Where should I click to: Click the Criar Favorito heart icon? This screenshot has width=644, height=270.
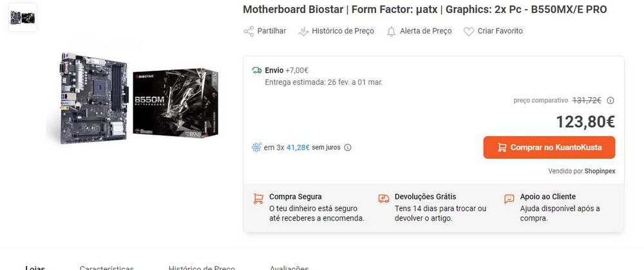click(x=469, y=31)
